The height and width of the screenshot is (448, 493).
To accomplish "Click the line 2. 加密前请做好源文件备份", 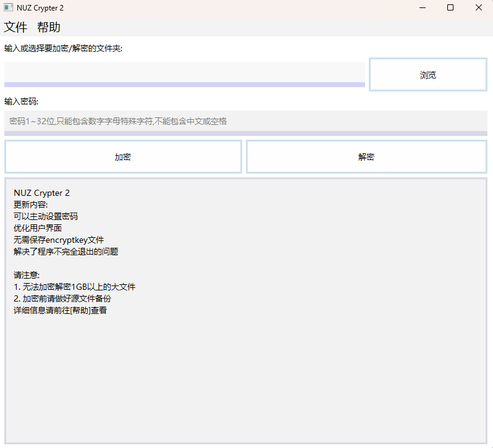I will [62, 298].
